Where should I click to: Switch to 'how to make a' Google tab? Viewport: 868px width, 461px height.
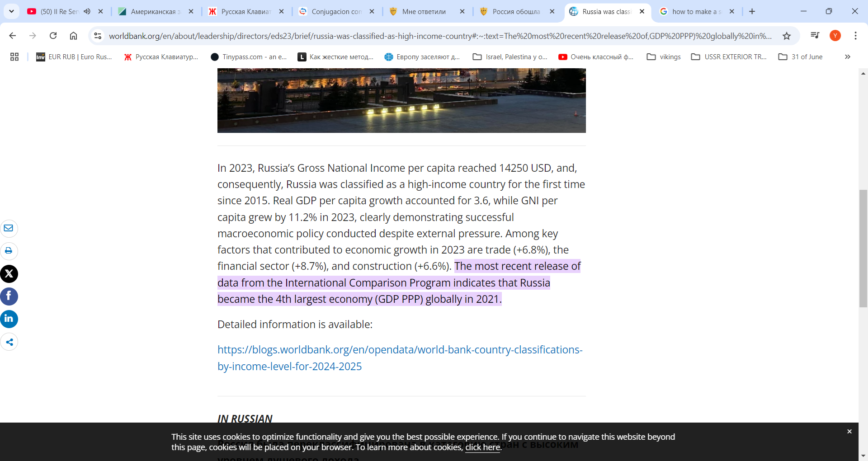[696, 11]
